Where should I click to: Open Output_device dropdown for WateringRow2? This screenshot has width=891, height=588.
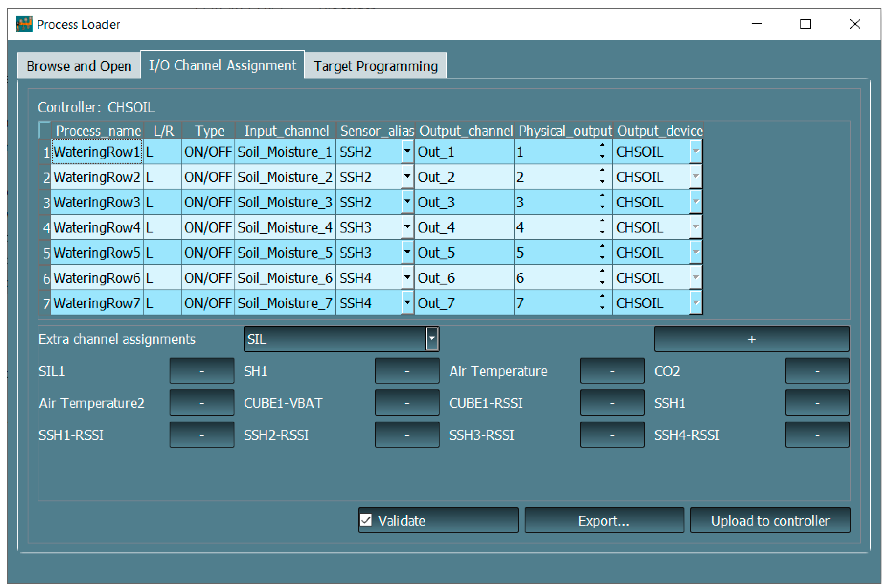point(695,176)
